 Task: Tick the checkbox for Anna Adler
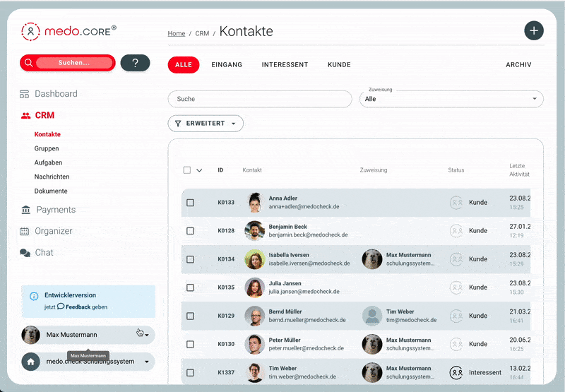click(x=190, y=203)
